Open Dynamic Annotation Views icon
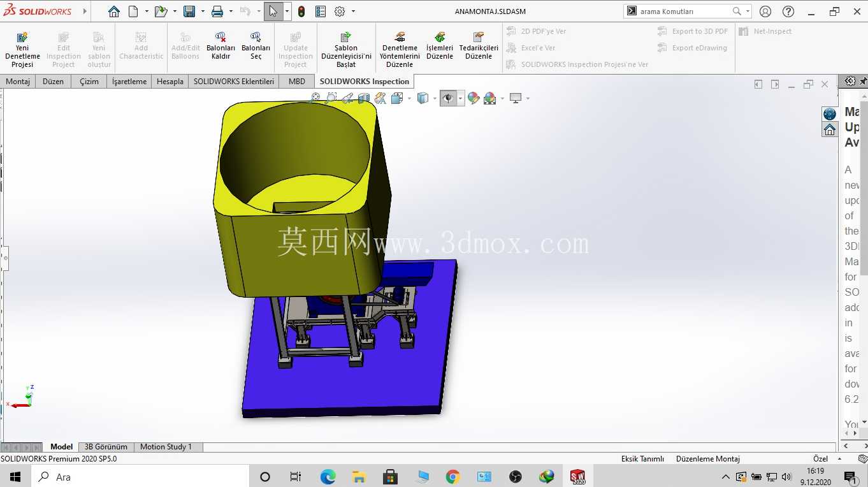The width and height of the screenshot is (868, 487). (x=380, y=98)
